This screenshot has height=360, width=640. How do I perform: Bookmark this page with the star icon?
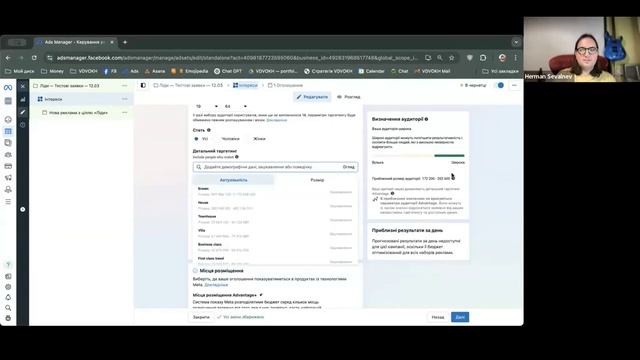tap(451, 58)
